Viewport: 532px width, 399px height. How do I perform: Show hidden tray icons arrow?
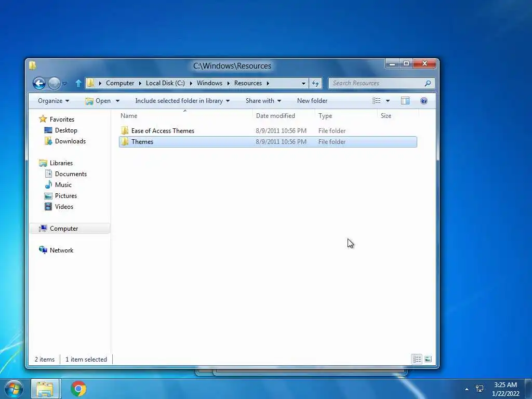coord(467,389)
